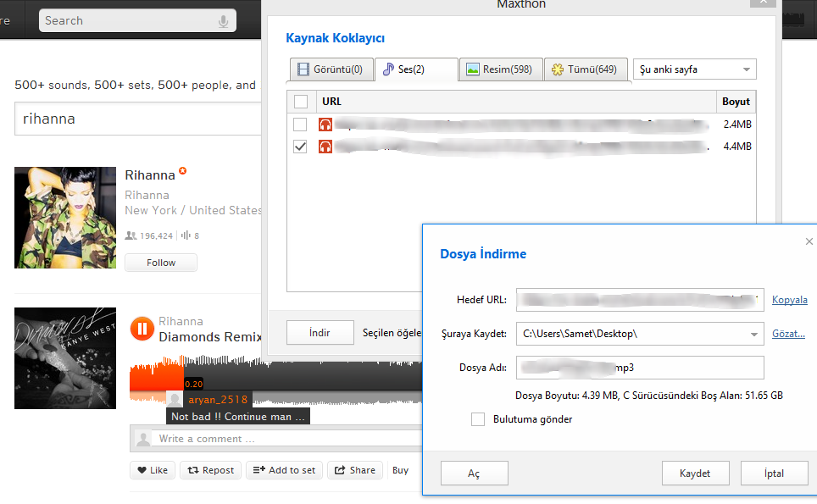Repost the Diamonds Remix track
Screen dimensions: 817x504
click(210, 470)
